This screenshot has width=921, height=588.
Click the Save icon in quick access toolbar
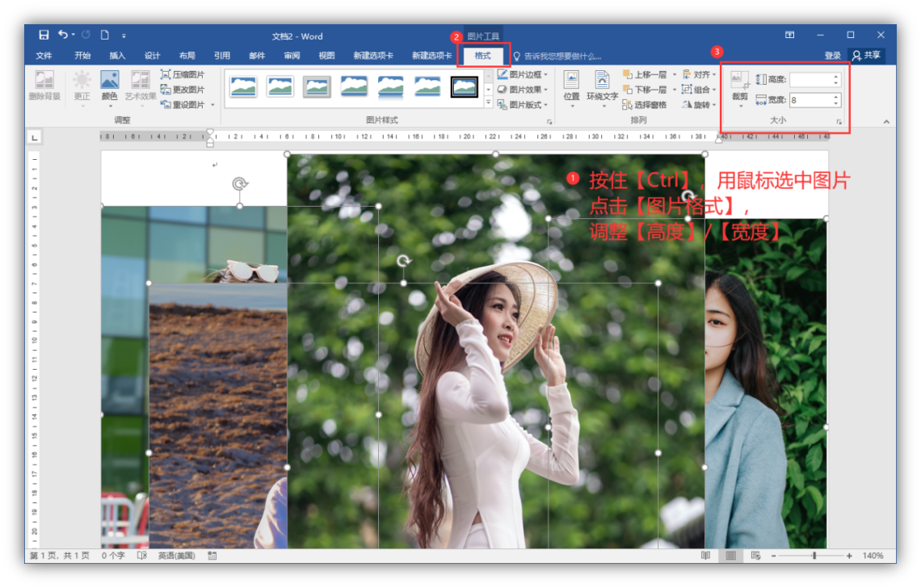[x=44, y=36]
